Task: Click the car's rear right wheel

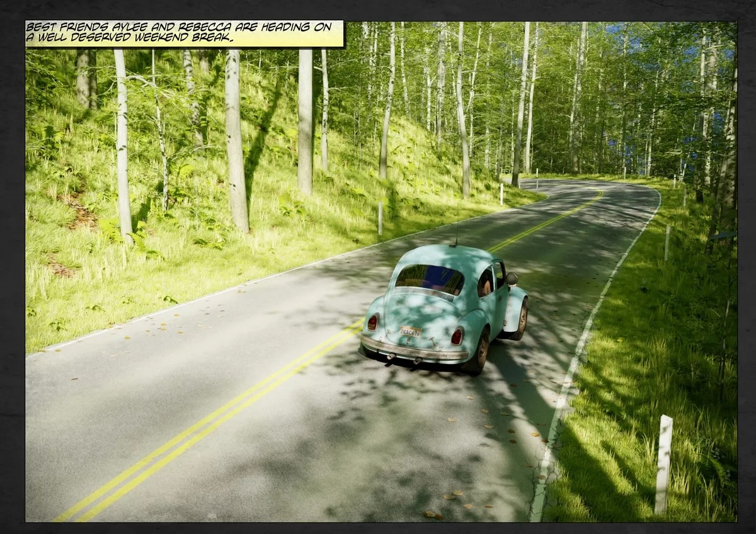Action: pos(479,353)
